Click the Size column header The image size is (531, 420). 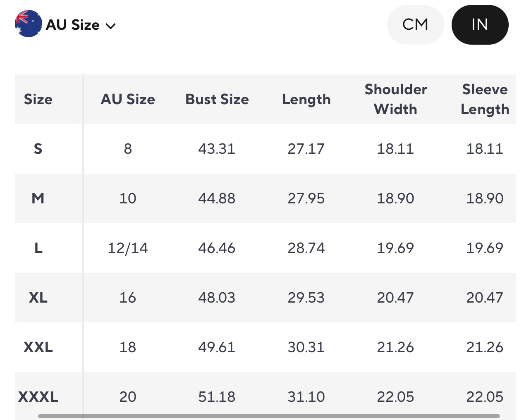[38, 99]
